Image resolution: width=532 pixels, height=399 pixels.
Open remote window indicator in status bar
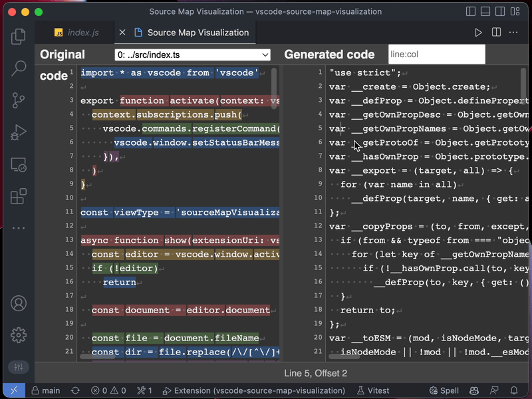click(x=14, y=390)
